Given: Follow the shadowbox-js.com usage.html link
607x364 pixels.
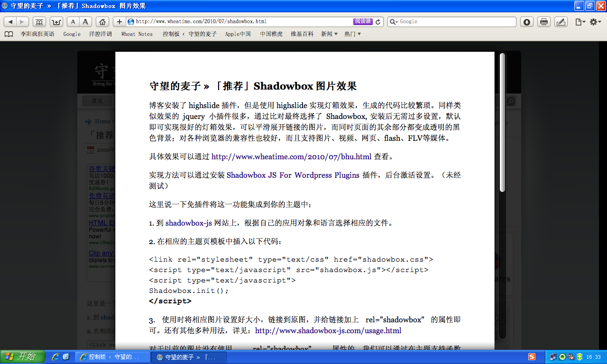Looking at the screenshot, I should coord(328,330).
